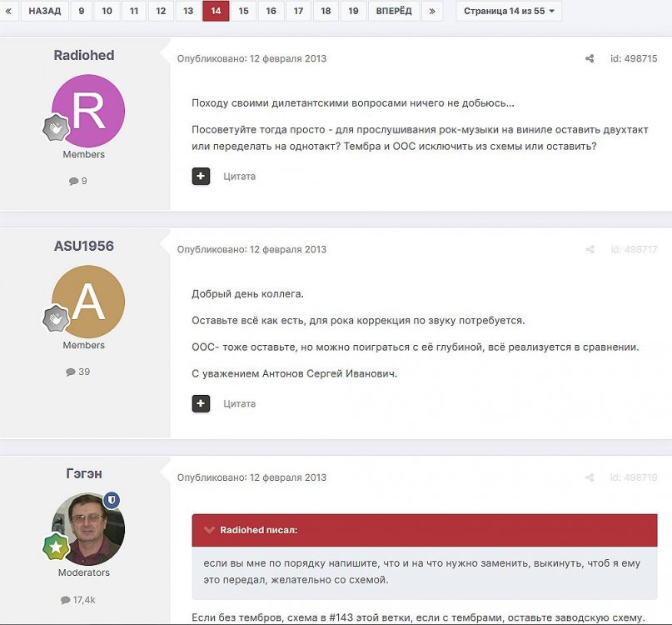Click the ВПЕРЁД next page button

(x=394, y=11)
